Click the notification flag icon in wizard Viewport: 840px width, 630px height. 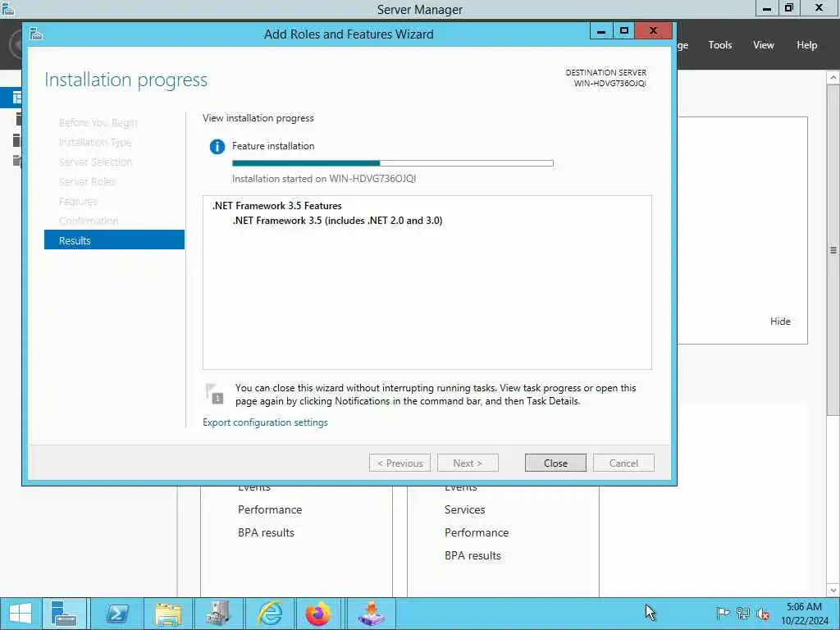215,394
